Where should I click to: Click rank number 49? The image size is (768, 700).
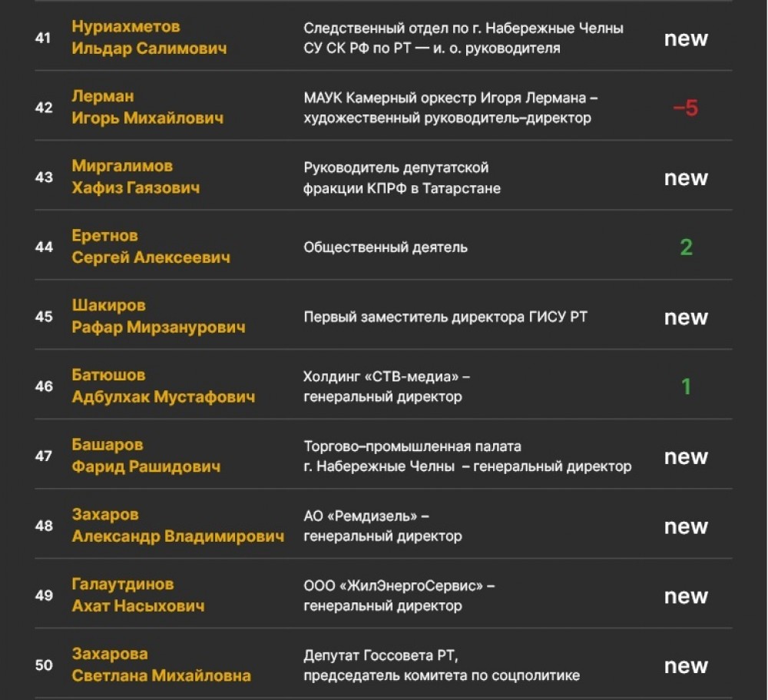pos(44,595)
